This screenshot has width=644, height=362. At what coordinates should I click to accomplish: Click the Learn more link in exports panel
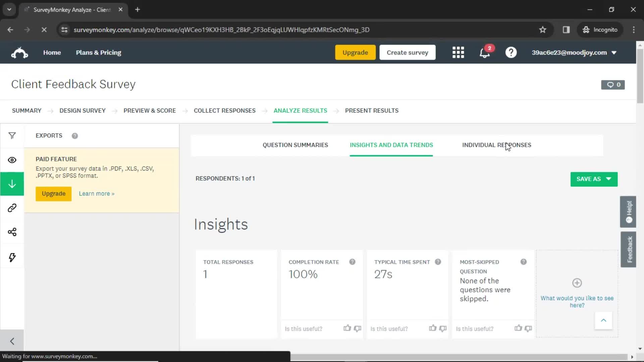coord(96,194)
